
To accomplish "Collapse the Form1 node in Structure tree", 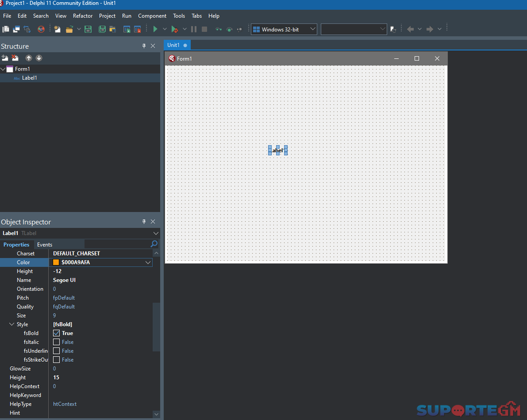I will pos(3,69).
